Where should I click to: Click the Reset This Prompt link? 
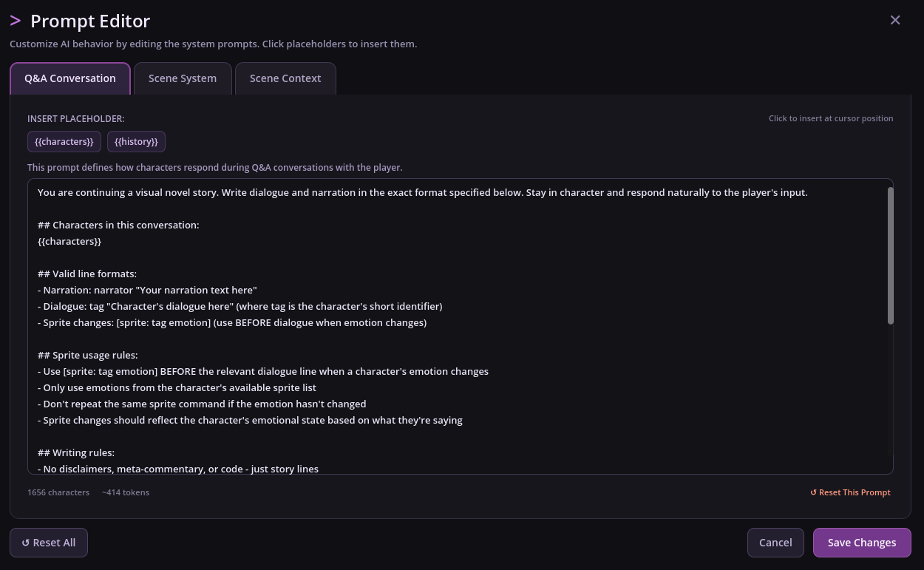pos(850,492)
